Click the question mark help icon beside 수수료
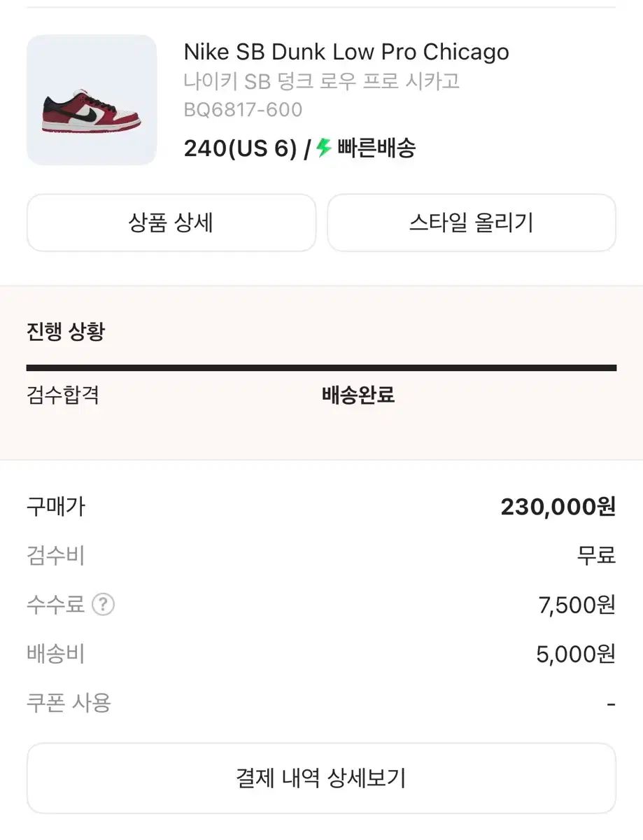 (x=103, y=604)
